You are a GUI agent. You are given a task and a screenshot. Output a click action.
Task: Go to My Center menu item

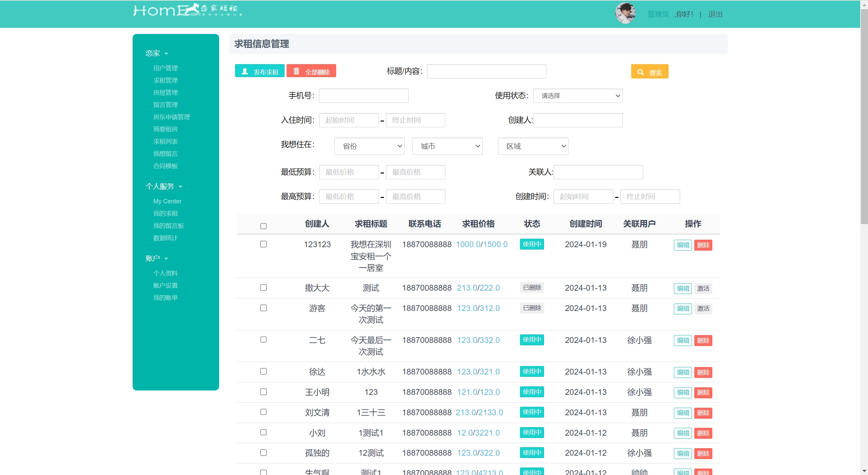(x=167, y=201)
